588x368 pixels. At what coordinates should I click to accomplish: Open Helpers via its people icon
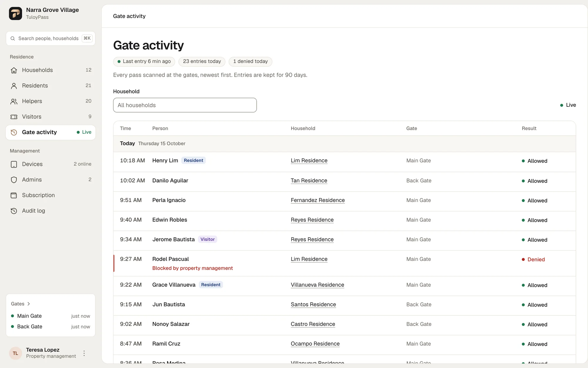[x=14, y=101]
